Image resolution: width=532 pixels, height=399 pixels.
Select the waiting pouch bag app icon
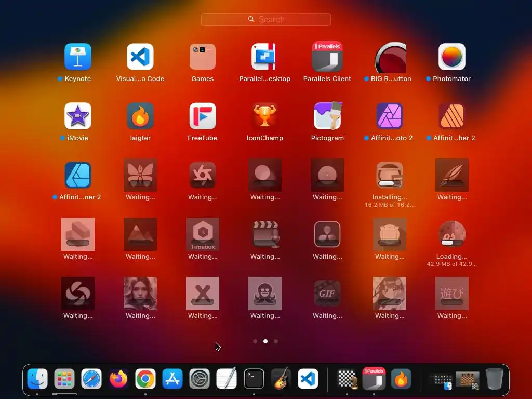pos(390,234)
